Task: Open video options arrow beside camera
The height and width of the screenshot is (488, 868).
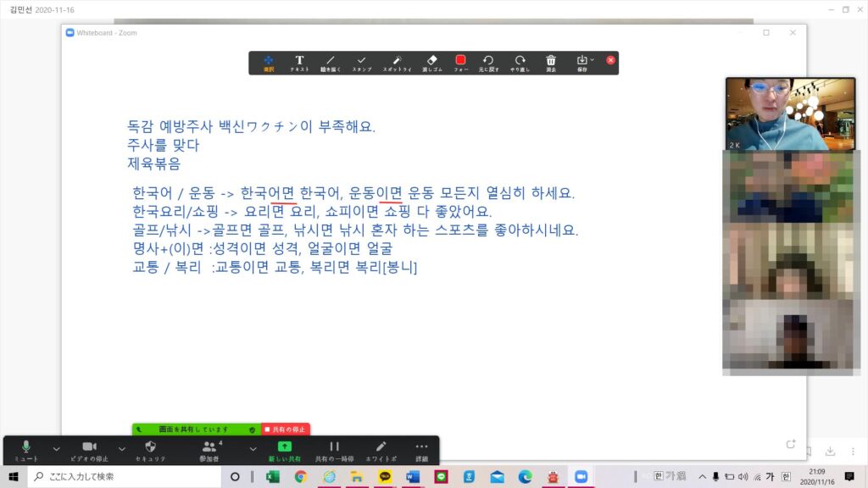Action: click(x=121, y=448)
